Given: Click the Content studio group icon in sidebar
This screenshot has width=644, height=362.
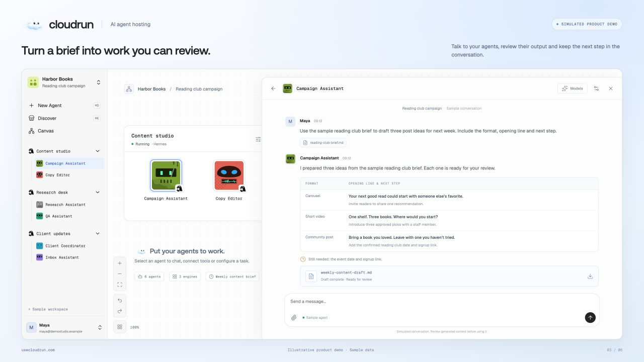Looking at the screenshot, I should coord(31,151).
